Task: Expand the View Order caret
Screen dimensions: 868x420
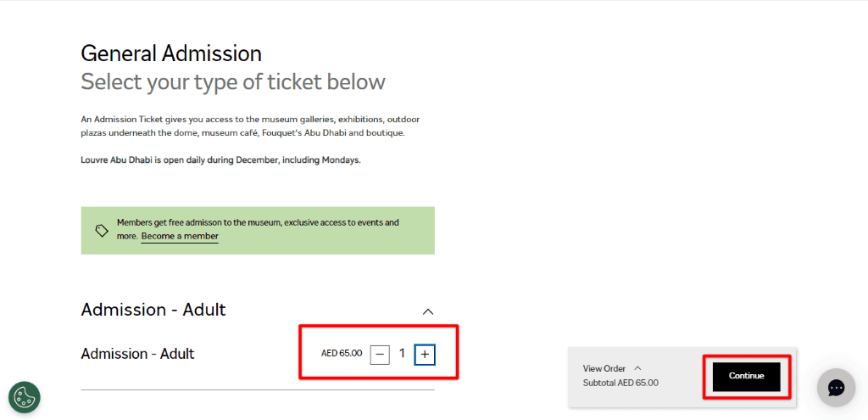Action: [637, 368]
